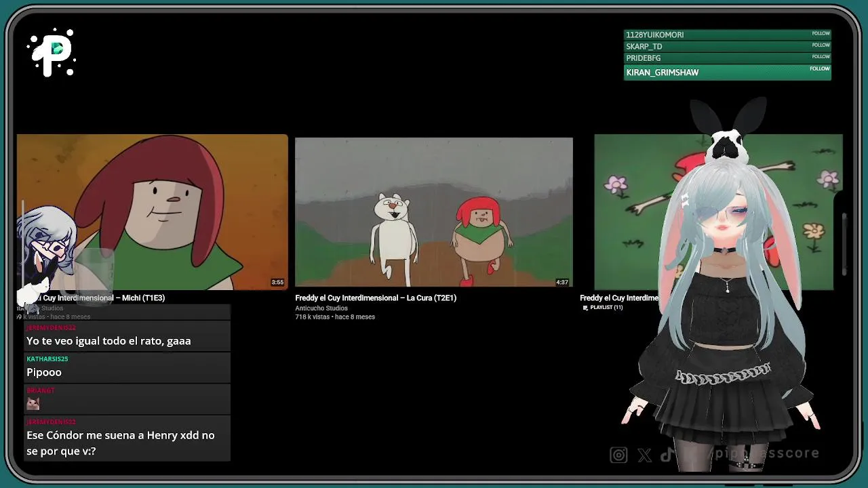Screen dimensions: 868x488
Task: Select SKARP_TD in the followers list
Action: coord(727,47)
